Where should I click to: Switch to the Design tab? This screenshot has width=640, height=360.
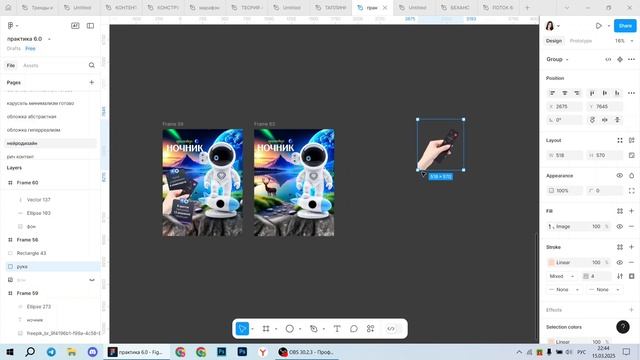click(554, 41)
